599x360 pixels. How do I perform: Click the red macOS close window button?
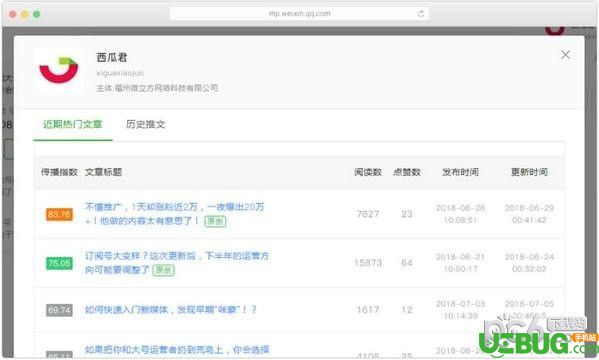tap(13, 14)
